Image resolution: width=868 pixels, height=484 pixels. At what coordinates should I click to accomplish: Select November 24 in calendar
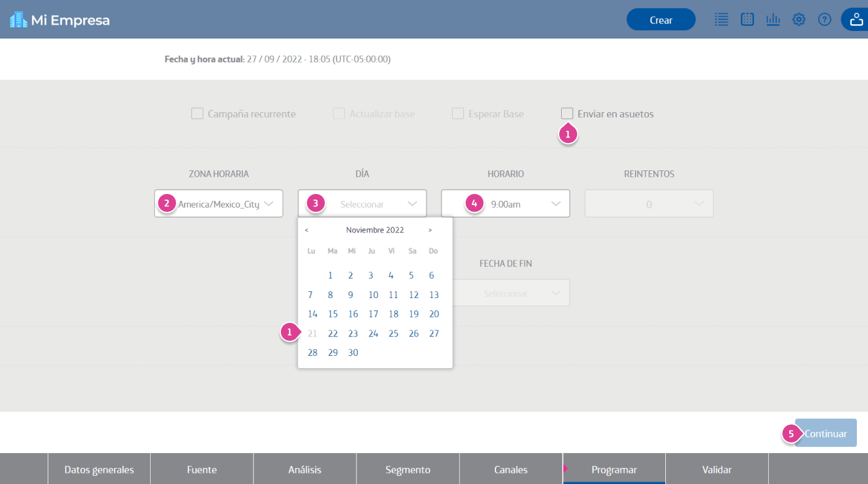(x=373, y=333)
